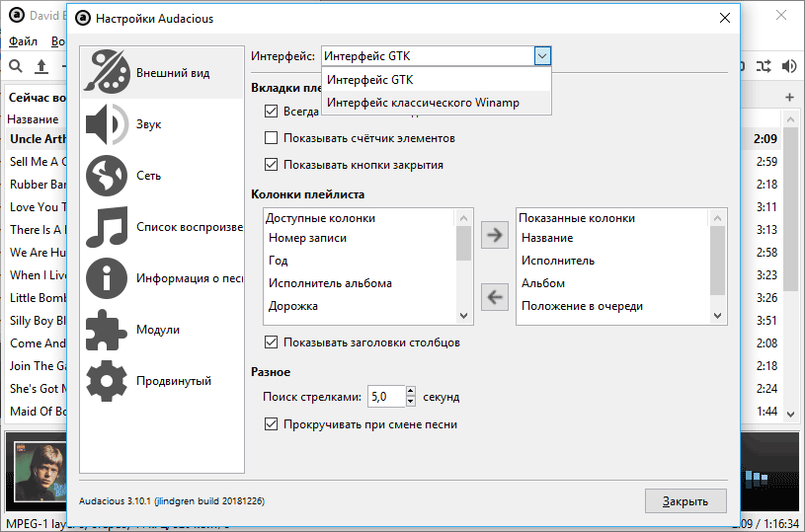Choose Интерфейс классического Winamp option
This screenshot has height=532, width=805.
(x=436, y=103)
